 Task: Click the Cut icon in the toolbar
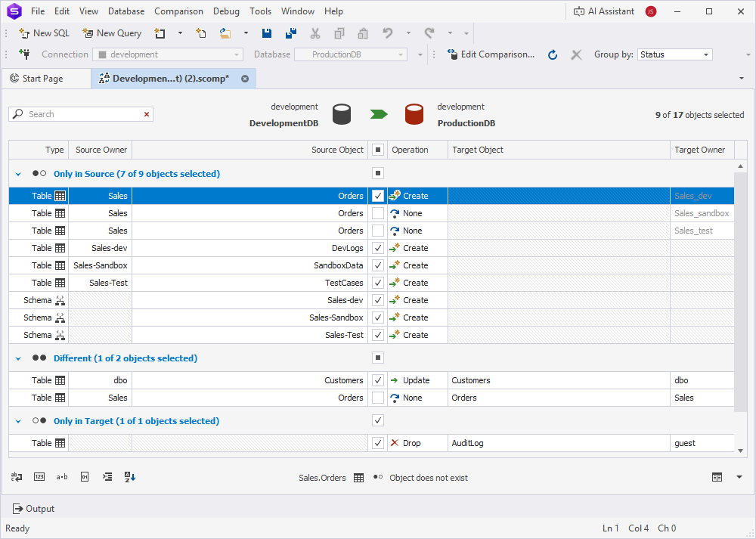pos(315,33)
